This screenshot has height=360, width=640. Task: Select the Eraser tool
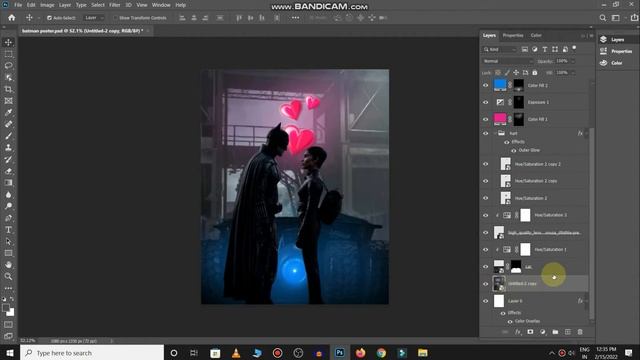tap(8, 171)
